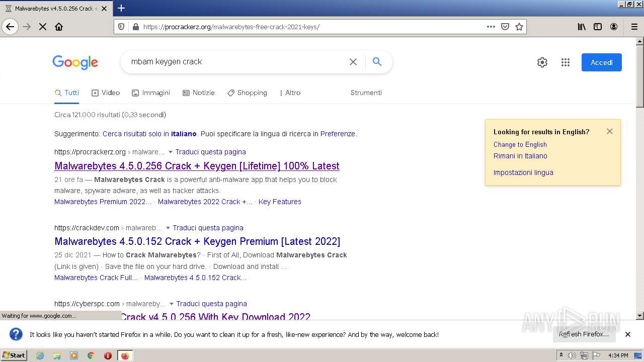Image resolution: width=644 pixels, height=362 pixels.
Task: Expand procrackerz result options arrow
Action: click(x=171, y=152)
